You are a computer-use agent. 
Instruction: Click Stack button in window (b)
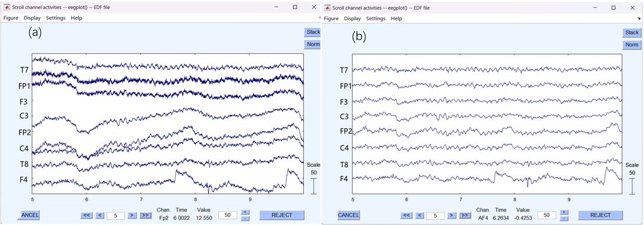tap(632, 32)
